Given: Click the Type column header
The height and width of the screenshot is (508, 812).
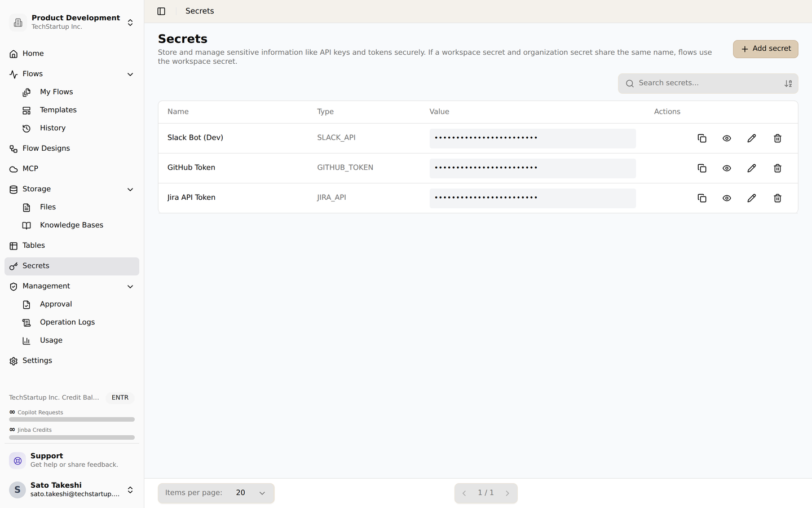Looking at the screenshot, I should [325, 112].
